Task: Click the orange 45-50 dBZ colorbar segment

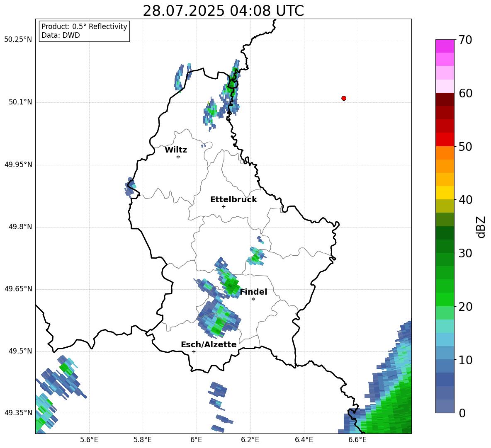Action: coord(445,159)
